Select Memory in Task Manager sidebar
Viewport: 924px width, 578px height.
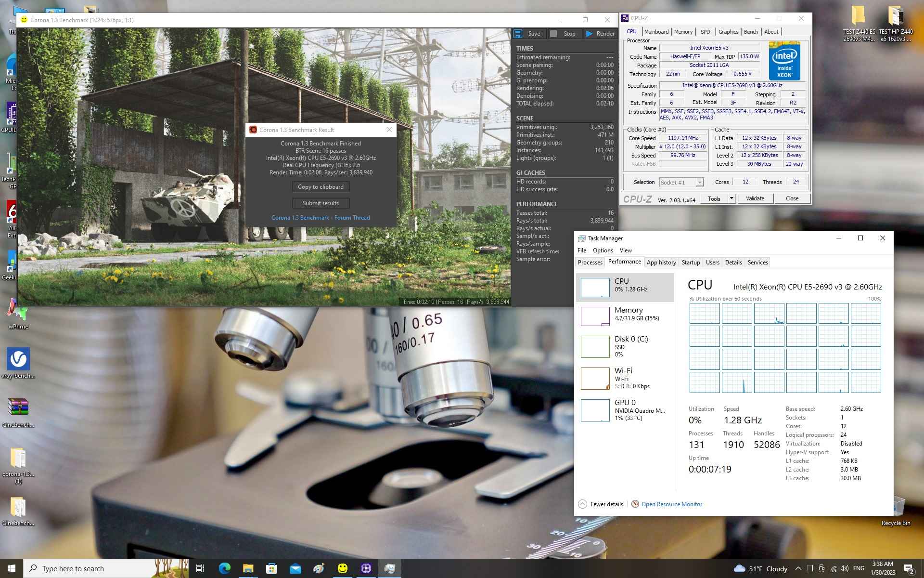tap(625, 316)
